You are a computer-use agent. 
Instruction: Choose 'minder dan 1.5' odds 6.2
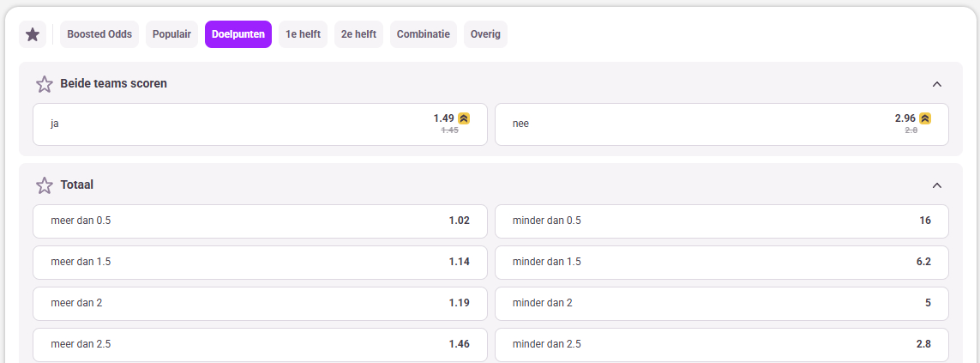point(722,263)
